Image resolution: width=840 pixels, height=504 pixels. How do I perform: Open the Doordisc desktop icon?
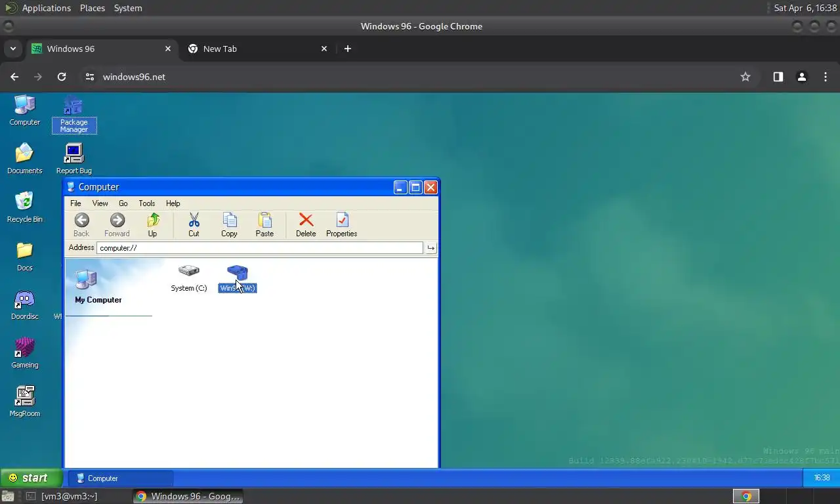[x=25, y=304]
